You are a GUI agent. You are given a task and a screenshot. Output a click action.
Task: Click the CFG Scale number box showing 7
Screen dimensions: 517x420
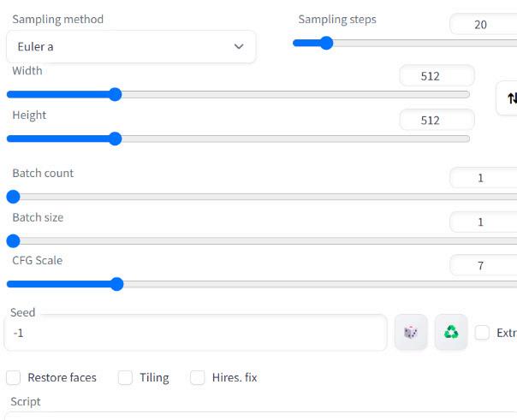(484, 265)
